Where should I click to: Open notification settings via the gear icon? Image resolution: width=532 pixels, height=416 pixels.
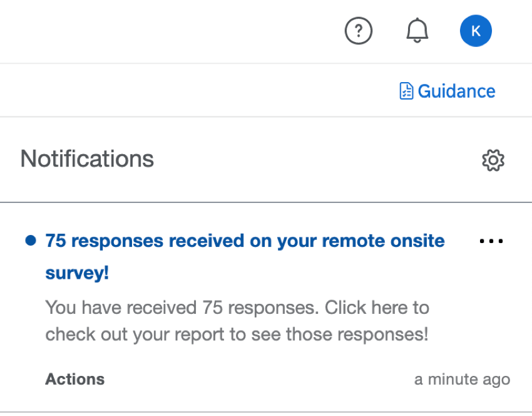[x=493, y=160]
